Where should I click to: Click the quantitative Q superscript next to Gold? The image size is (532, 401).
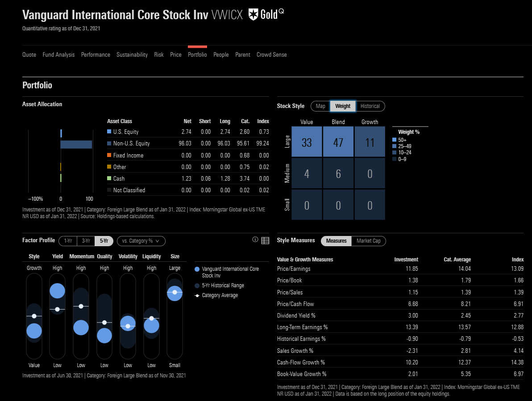281,12
